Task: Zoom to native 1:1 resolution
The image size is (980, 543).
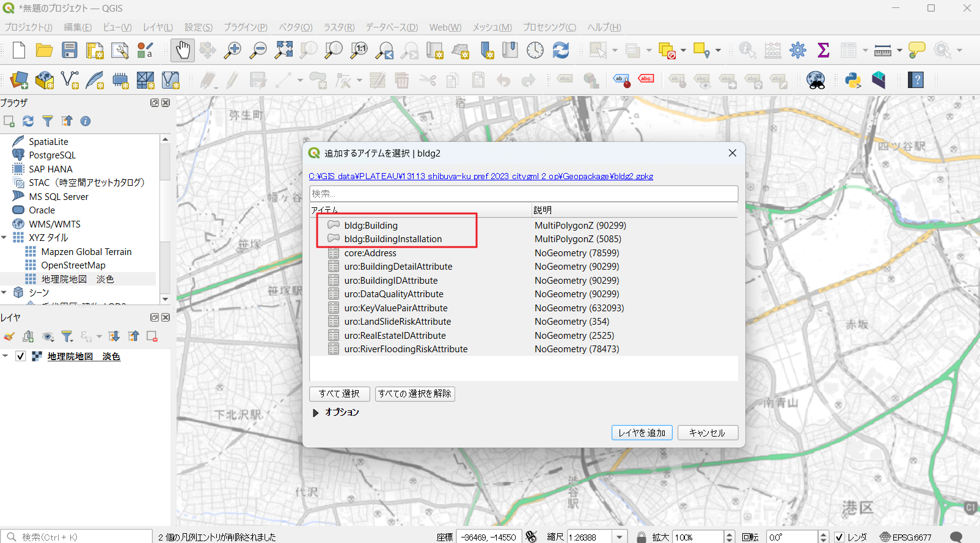Action: pos(359,50)
